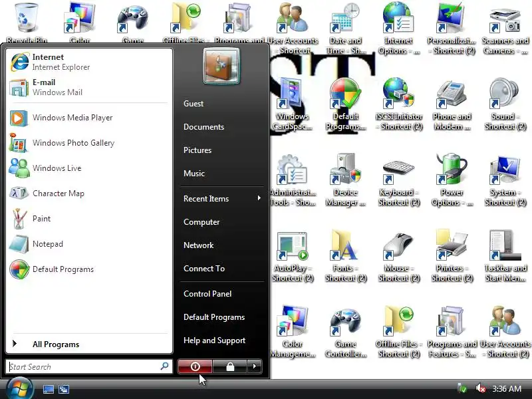The height and width of the screenshot is (399, 532).
Task: Click the tray icon left of volume
Action: tap(462, 388)
